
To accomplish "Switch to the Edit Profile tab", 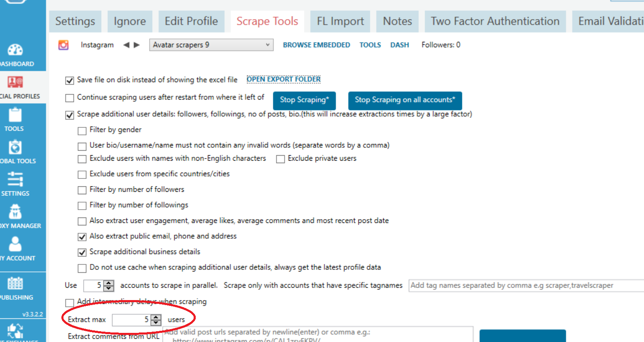I will (x=191, y=21).
